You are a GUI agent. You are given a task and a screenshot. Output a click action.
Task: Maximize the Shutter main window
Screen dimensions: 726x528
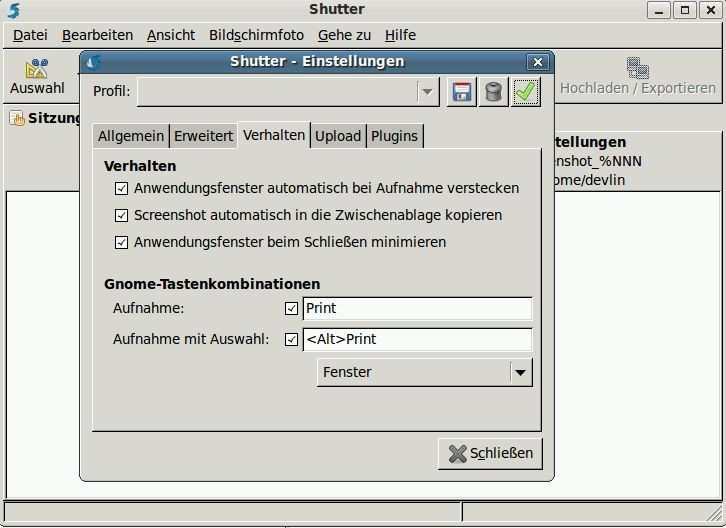point(685,10)
